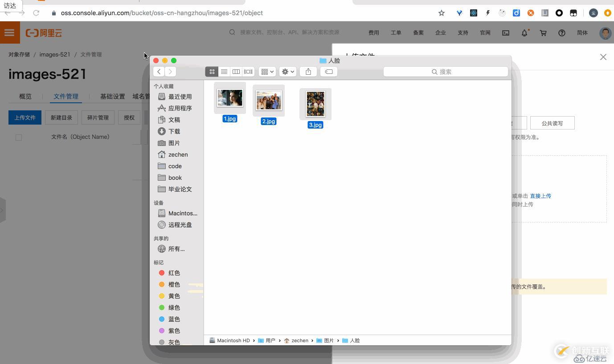Open the notifications bell icon

(524, 32)
